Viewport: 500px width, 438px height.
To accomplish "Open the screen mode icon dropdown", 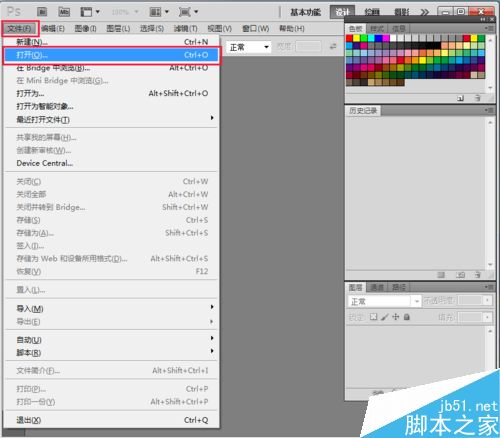I will (x=188, y=12).
